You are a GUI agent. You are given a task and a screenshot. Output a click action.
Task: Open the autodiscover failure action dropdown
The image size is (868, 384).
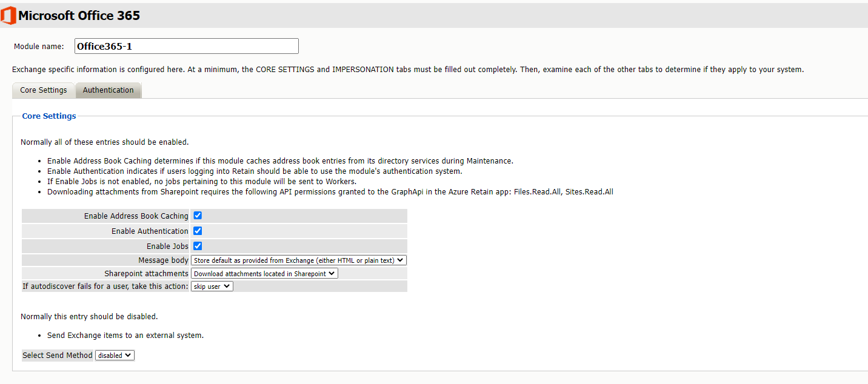click(x=212, y=286)
